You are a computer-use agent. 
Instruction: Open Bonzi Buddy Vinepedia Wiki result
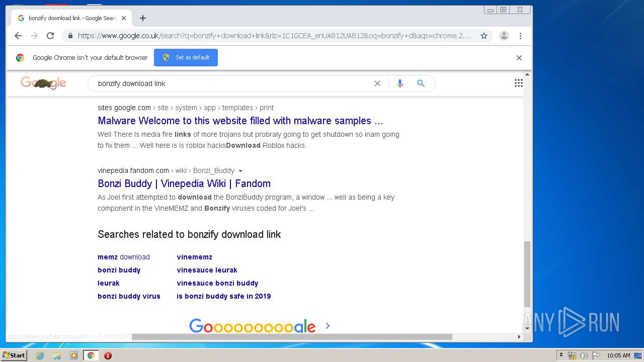(184, 184)
